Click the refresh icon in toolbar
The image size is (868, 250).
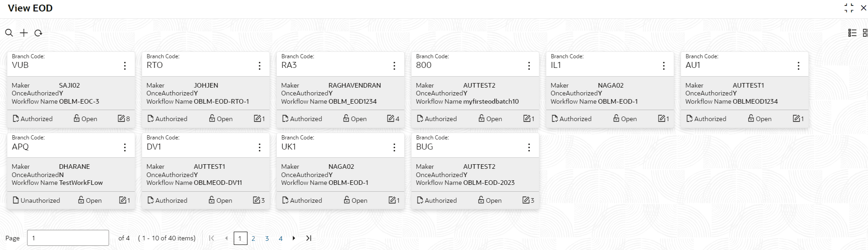(38, 33)
